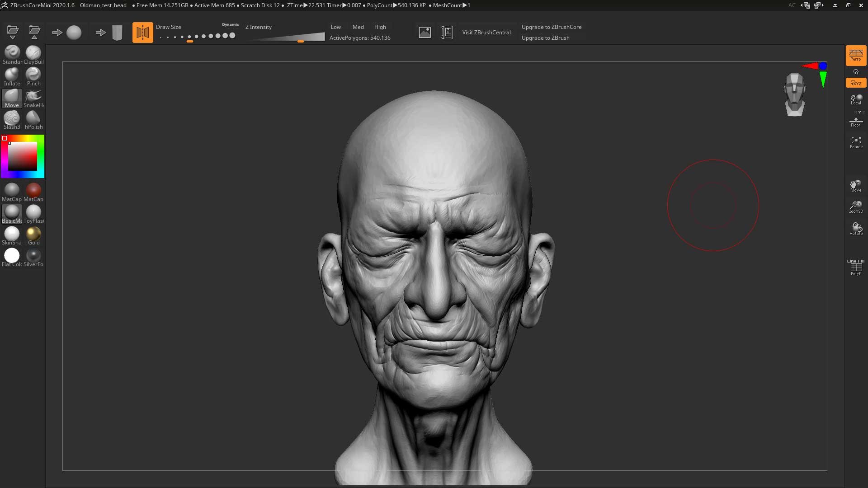Activate the Zoom3D tool

coord(856,207)
